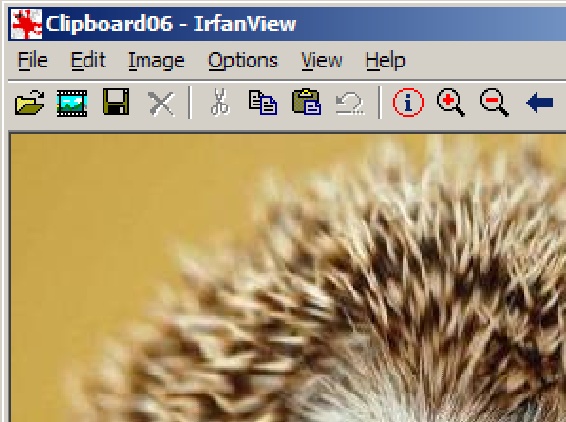Click the Zoom out magnifier icon

pyautogui.click(x=494, y=103)
